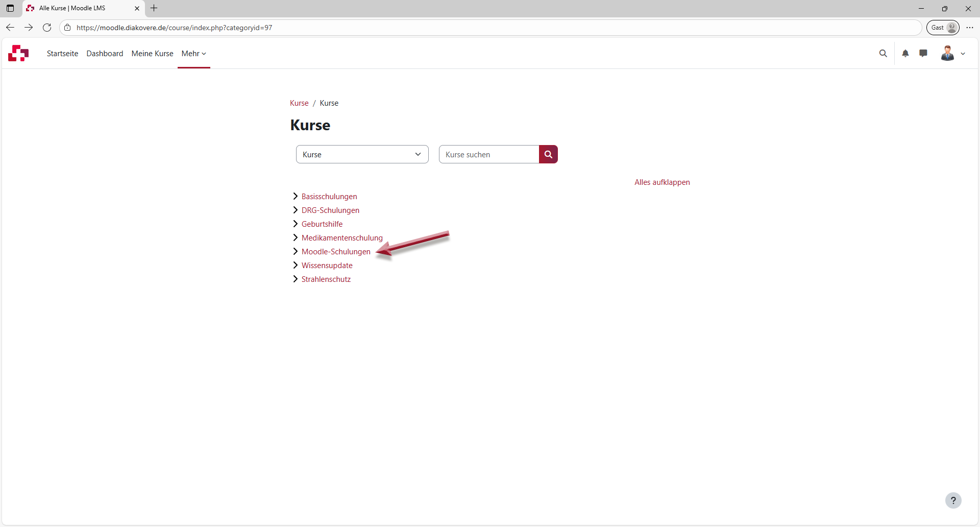The width and height of the screenshot is (980, 527).
Task: Open the browser settings three-dot menu
Action: pyautogui.click(x=970, y=28)
